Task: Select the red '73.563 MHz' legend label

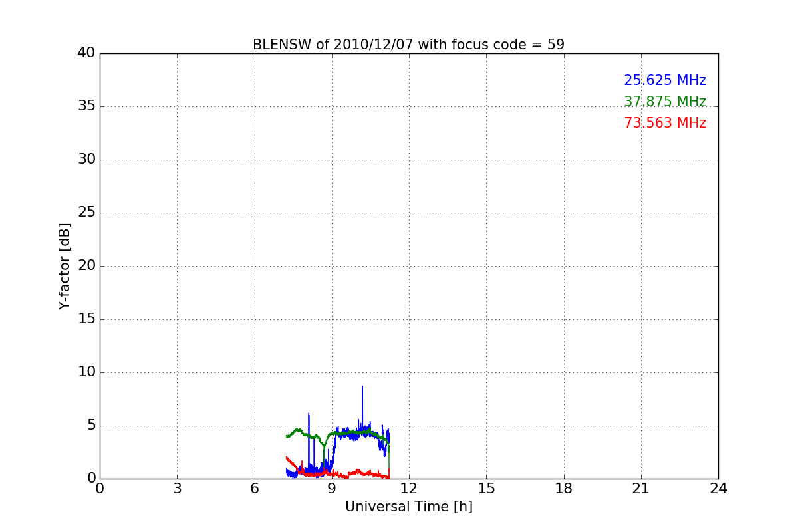Action: tap(665, 123)
